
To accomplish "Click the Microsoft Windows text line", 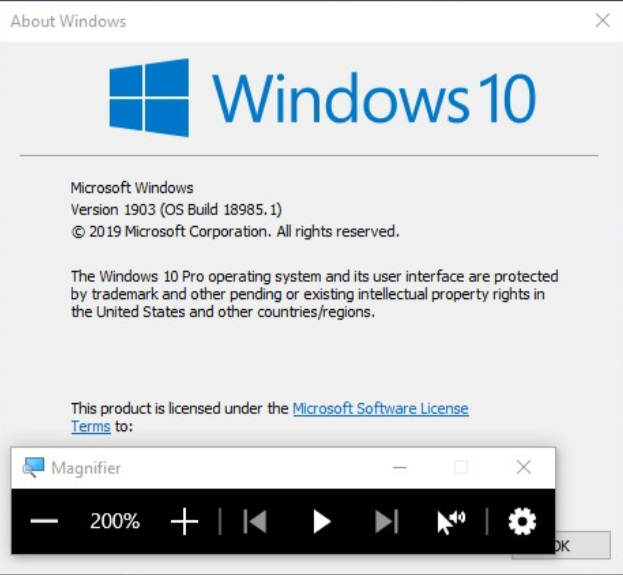I will click(132, 188).
